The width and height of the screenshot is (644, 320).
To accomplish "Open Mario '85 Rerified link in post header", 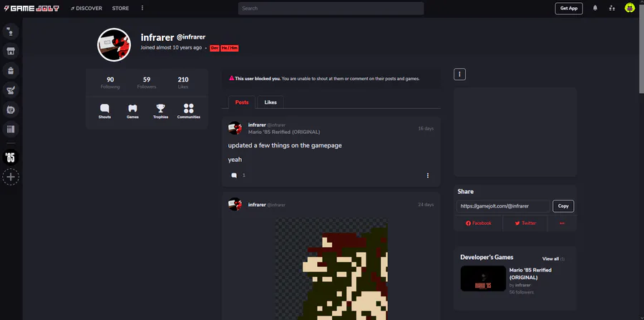I will pos(284,132).
